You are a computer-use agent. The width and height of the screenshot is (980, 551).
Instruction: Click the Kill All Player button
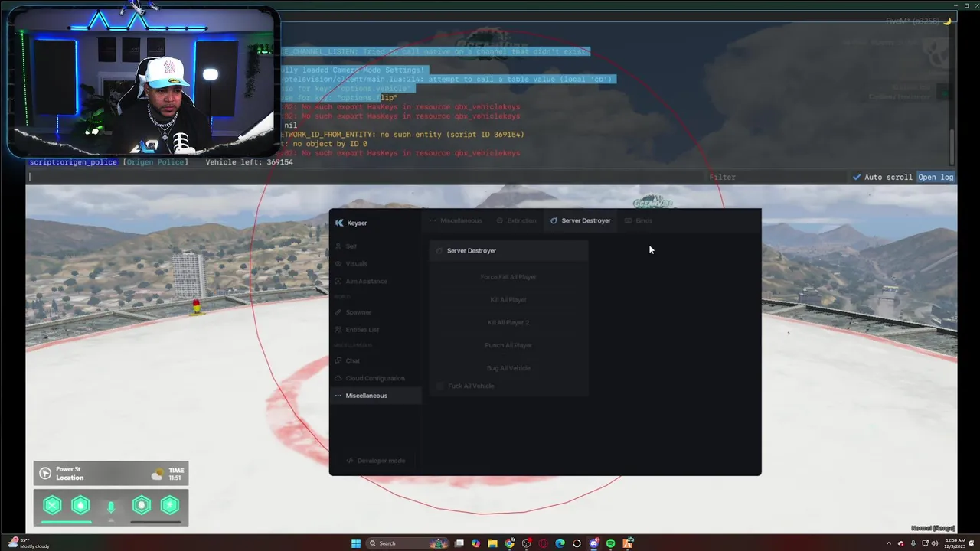508,300
